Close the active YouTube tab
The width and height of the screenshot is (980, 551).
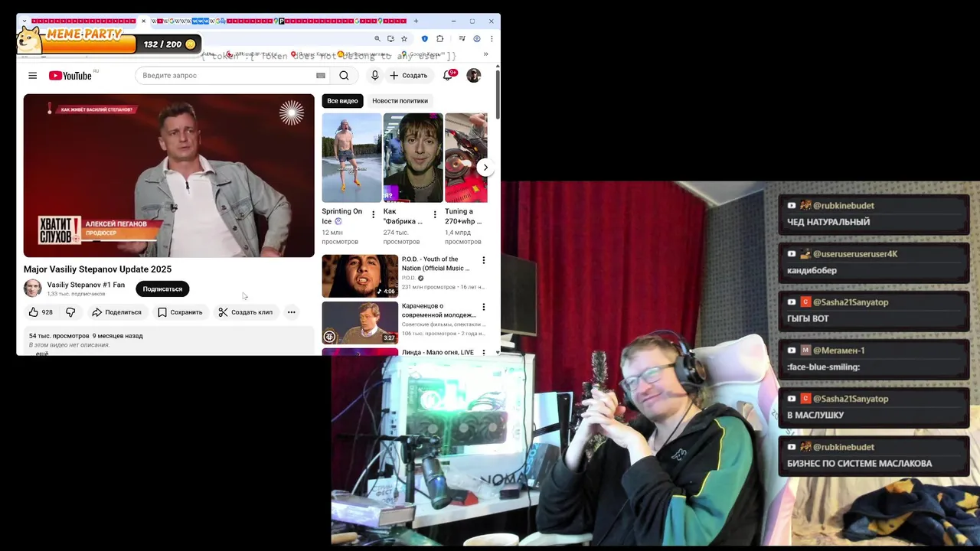coord(143,21)
